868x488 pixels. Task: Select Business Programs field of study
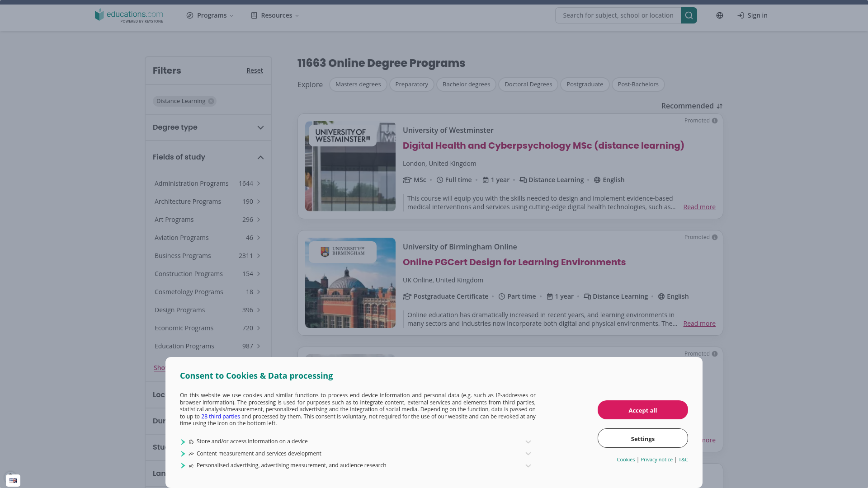pyautogui.click(x=208, y=256)
